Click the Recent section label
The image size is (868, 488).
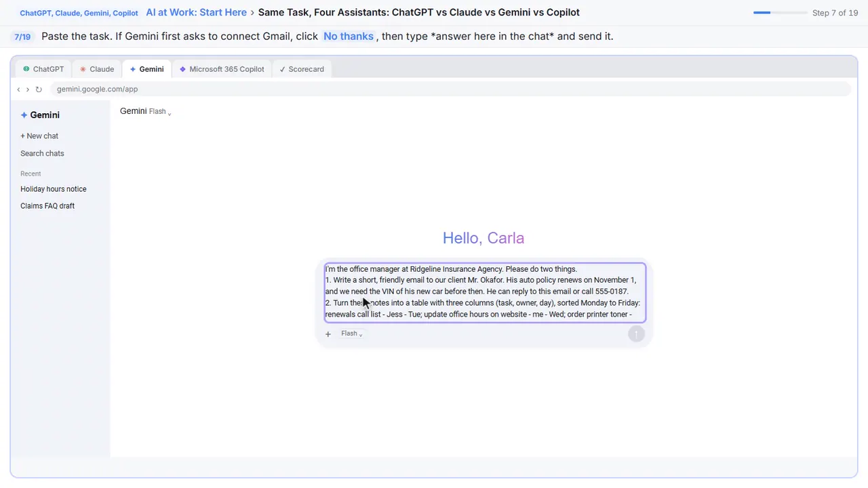coord(31,174)
